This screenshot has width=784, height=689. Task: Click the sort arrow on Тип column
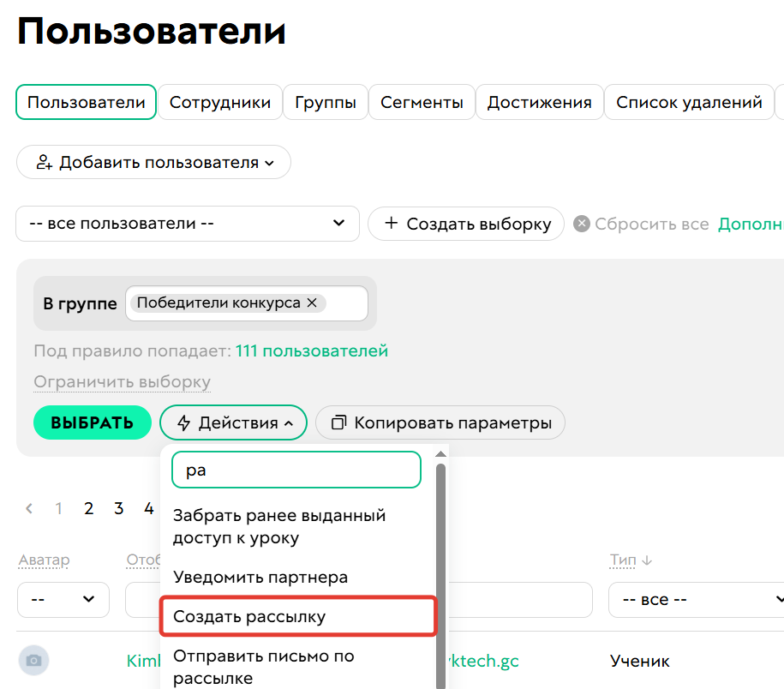[x=645, y=559]
